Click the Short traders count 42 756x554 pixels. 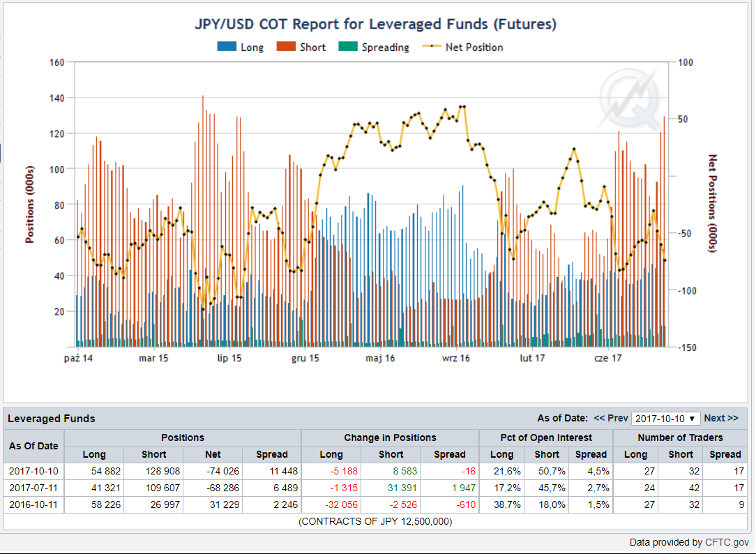pyautogui.click(x=694, y=488)
